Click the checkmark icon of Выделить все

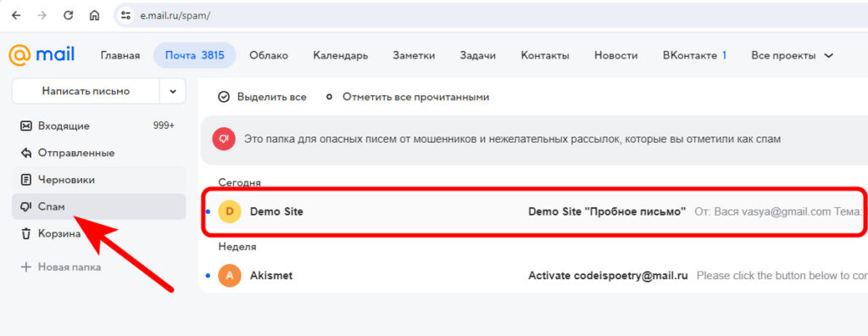pyautogui.click(x=224, y=97)
